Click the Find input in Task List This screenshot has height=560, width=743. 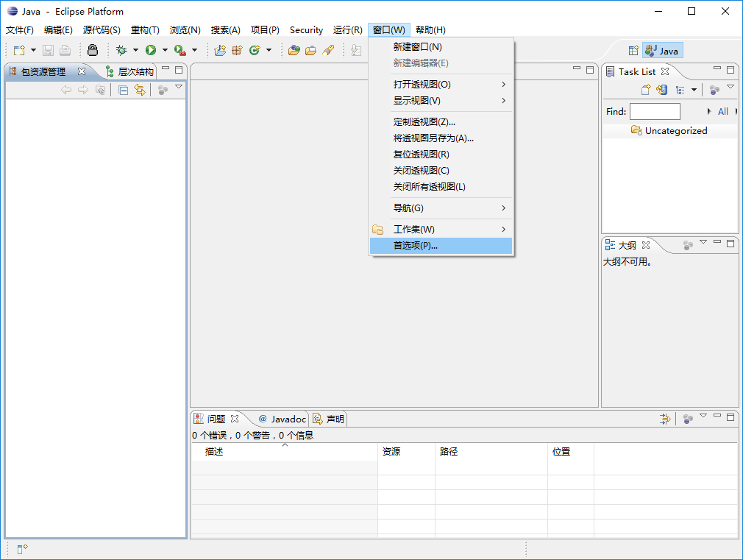[x=655, y=111]
